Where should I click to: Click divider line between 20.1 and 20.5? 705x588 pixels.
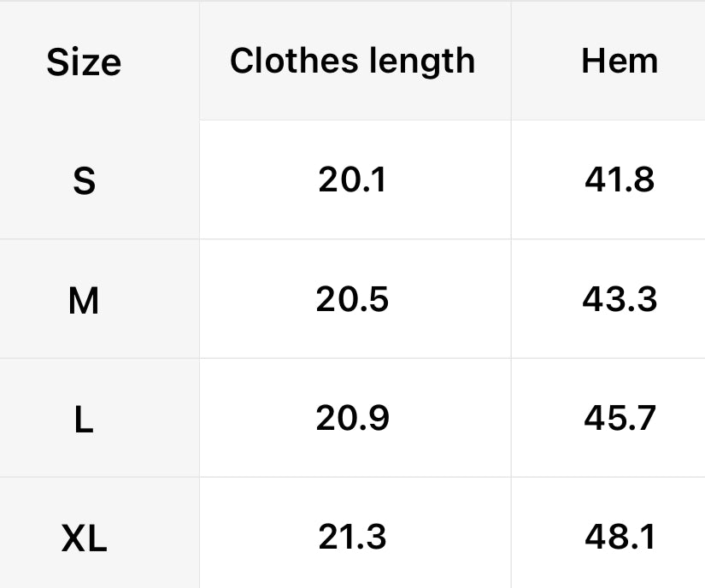(352, 239)
